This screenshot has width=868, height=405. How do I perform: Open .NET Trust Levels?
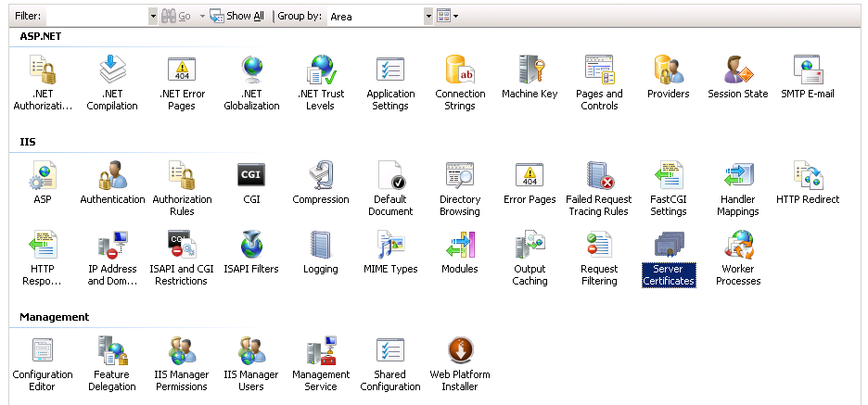pyautogui.click(x=321, y=83)
